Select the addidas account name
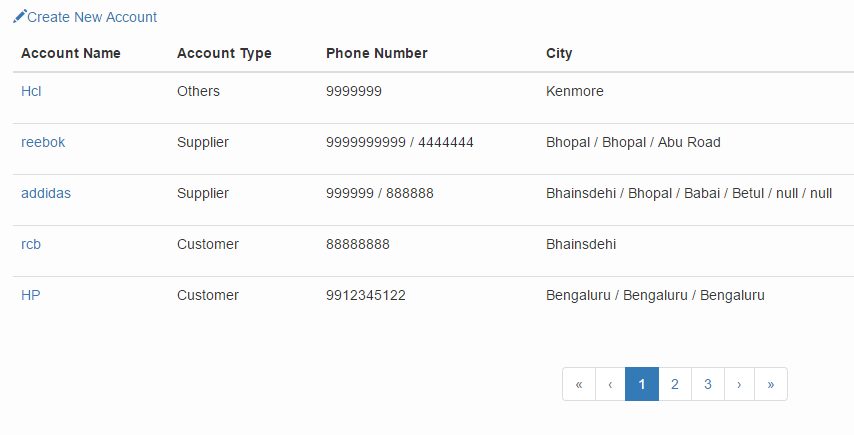The height and width of the screenshot is (435, 854). pyautogui.click(x=46, y=193)
